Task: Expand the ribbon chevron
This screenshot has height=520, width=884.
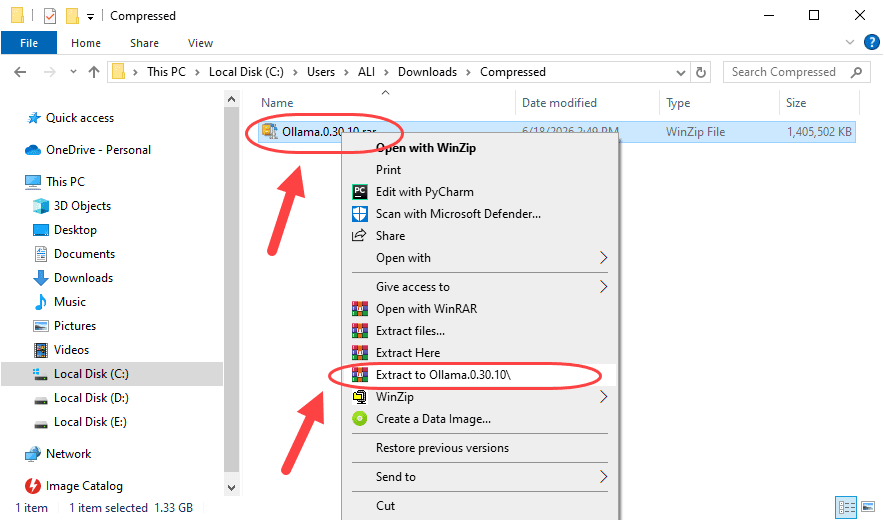Action: (x=850, y=42)
